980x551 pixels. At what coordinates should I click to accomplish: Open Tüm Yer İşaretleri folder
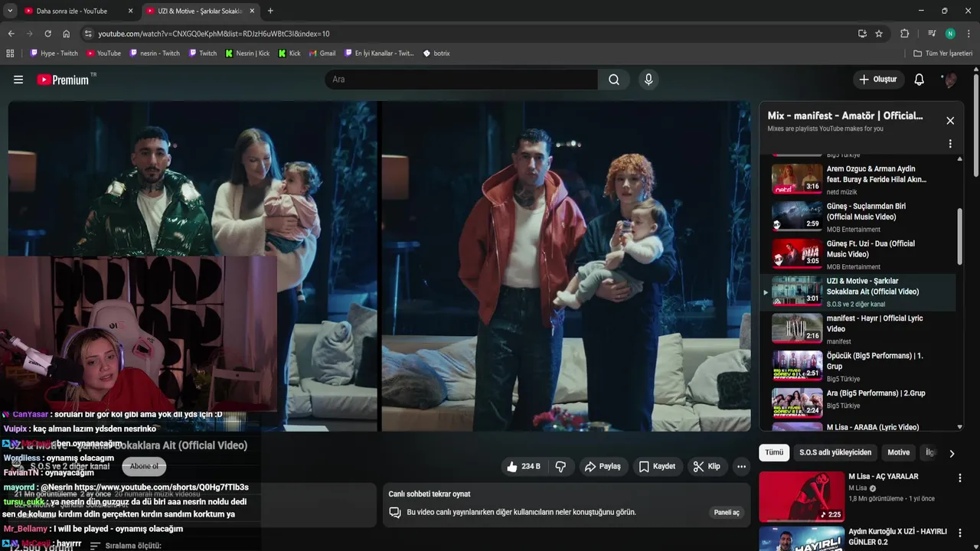pos(943,54)
